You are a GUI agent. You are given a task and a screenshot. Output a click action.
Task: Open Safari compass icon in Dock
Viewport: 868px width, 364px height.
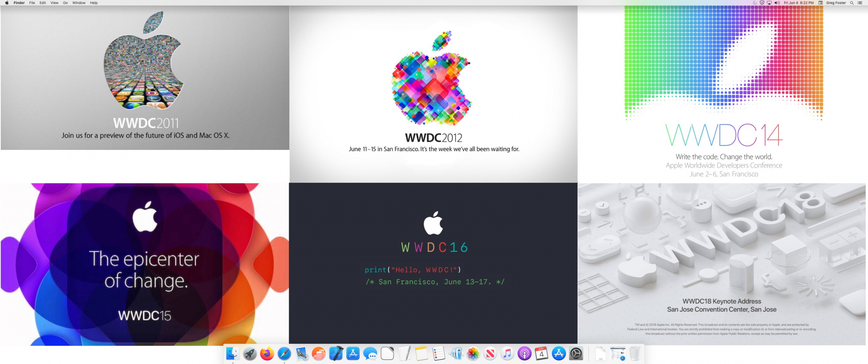pos(284,354)
